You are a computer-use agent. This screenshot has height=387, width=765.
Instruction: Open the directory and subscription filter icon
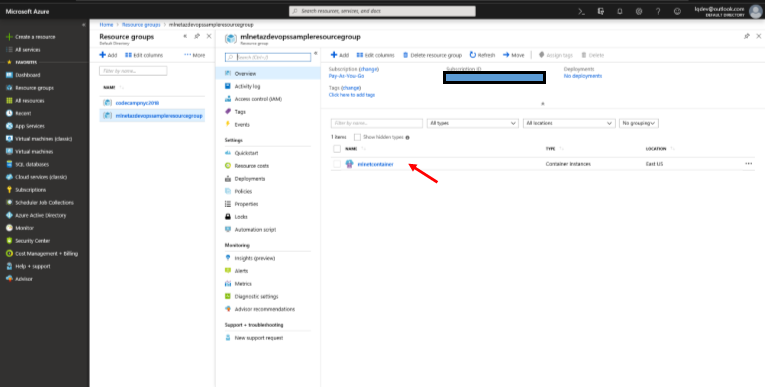pos(601,11)
